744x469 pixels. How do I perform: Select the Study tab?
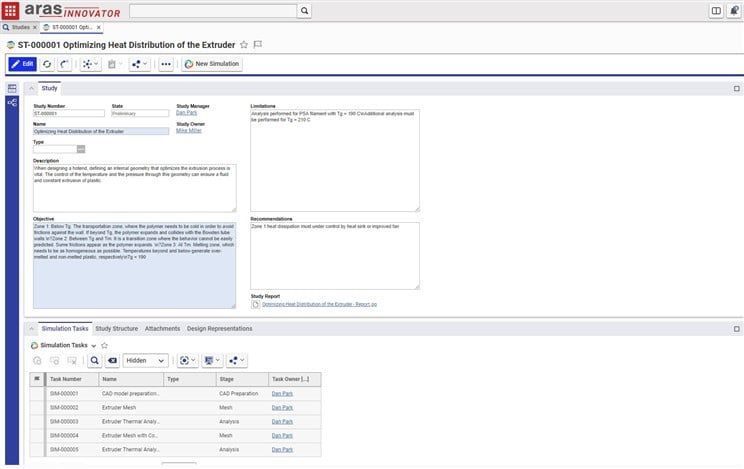tap(49, 88)
